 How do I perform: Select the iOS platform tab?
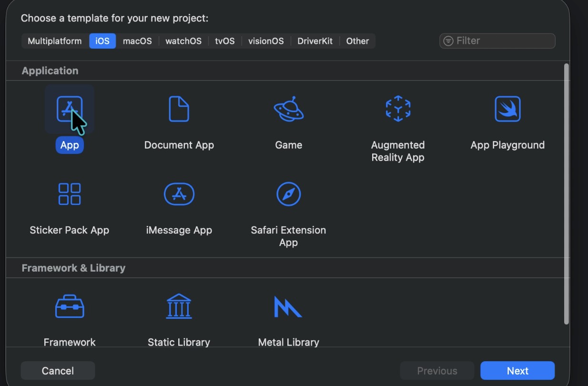[x=102, y=41]
